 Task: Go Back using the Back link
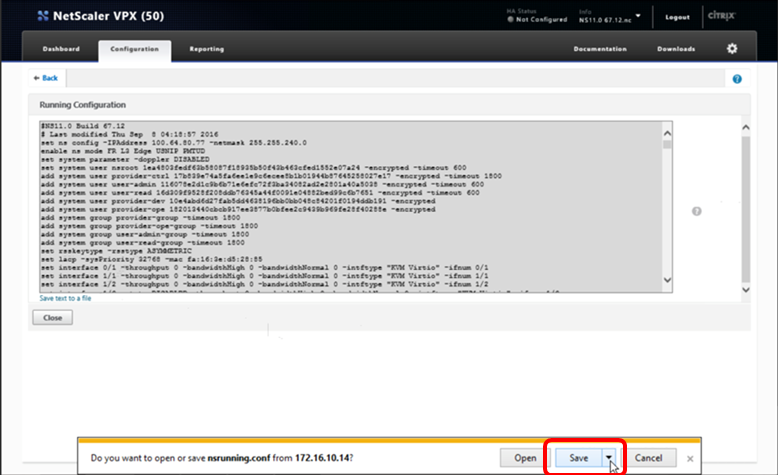tap(46, 78)
